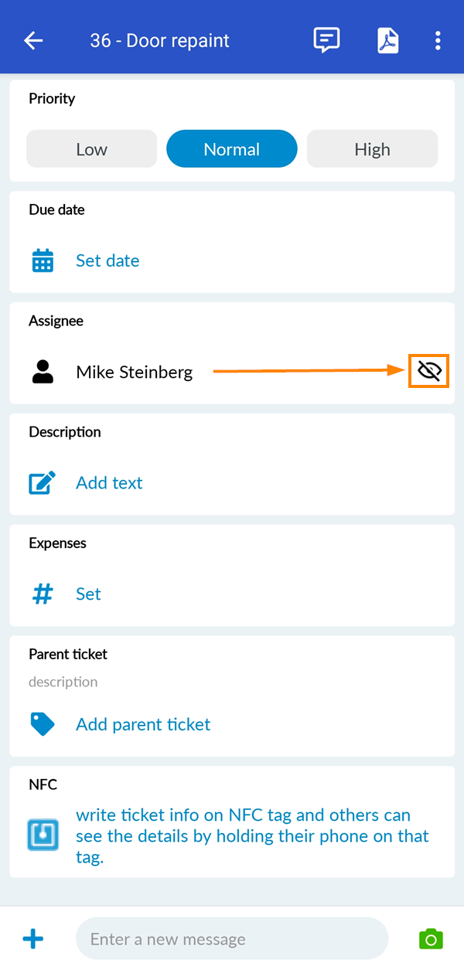
Task: Add text to the description
Action: point(109,483)
